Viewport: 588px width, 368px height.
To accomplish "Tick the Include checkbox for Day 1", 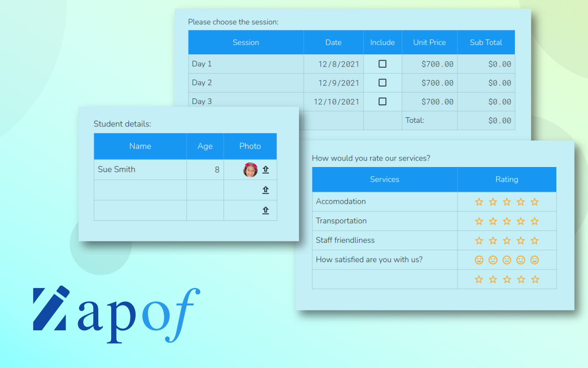I will [382, 64].
